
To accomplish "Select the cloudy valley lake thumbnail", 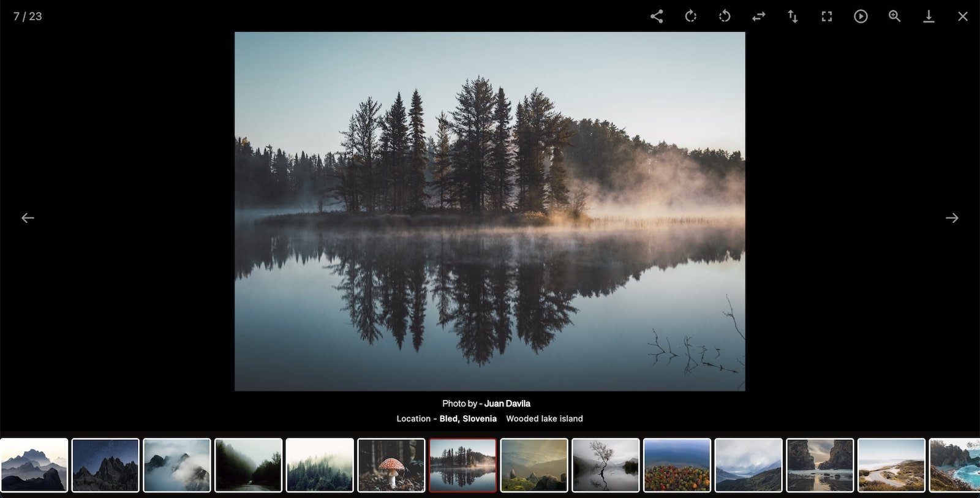I will click(x=748, y=465).
